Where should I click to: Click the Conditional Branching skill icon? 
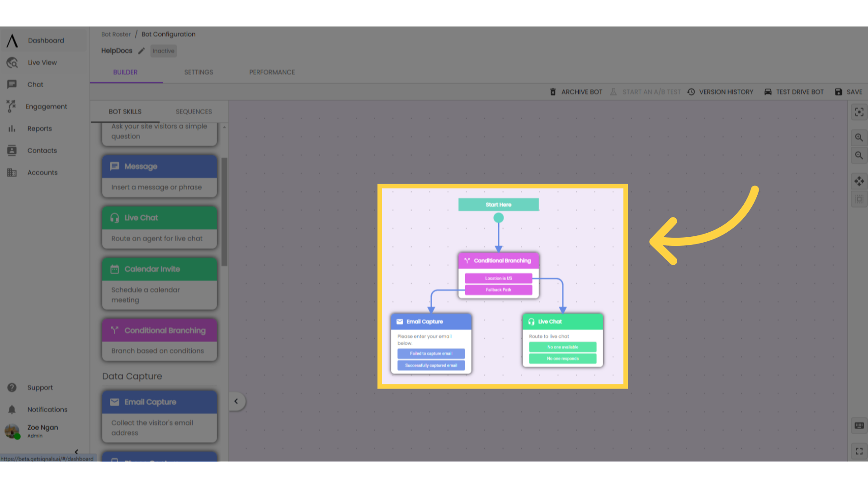(x=114, y=330)
